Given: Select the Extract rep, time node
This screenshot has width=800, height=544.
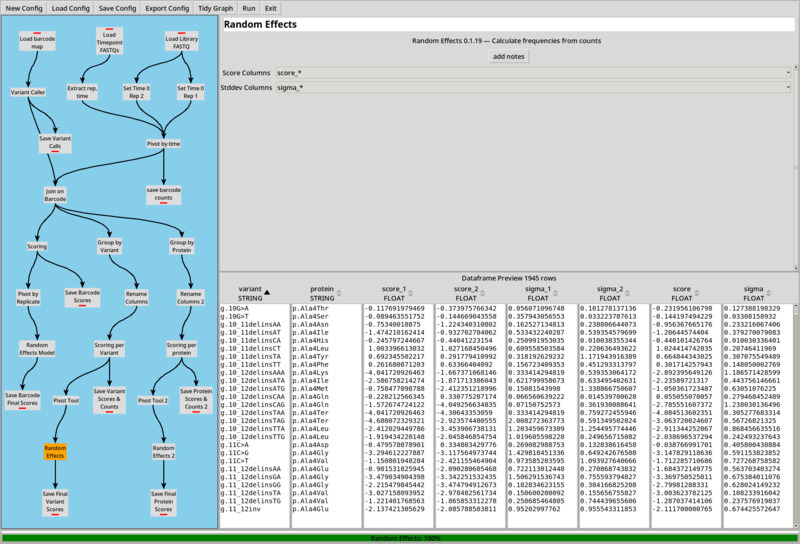Looking at the screenshot, I should click(x=82, y=92).
